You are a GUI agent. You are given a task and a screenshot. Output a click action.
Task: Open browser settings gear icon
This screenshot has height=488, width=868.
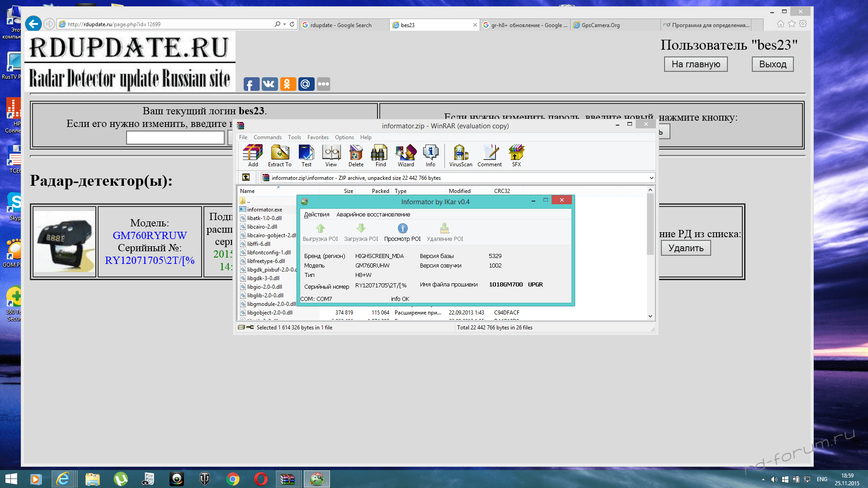click(x=803, y=24)
